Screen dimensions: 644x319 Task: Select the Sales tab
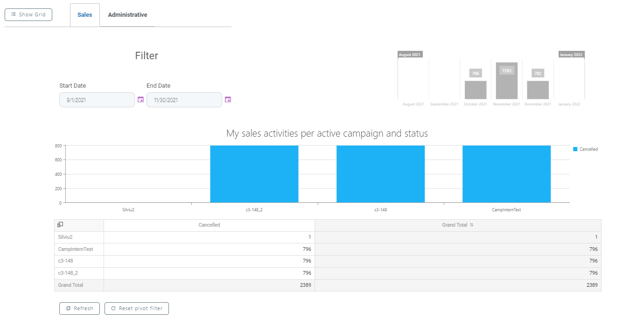85,15
